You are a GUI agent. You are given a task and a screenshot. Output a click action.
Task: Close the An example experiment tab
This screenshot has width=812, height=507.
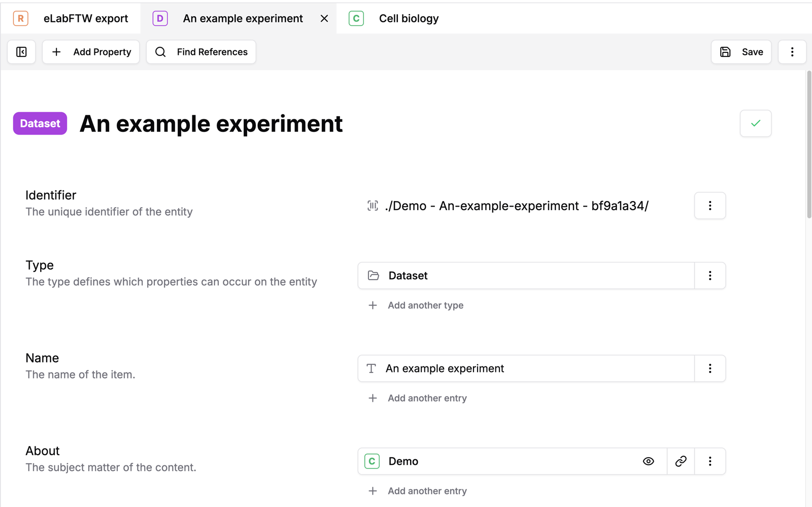[324, 19]
